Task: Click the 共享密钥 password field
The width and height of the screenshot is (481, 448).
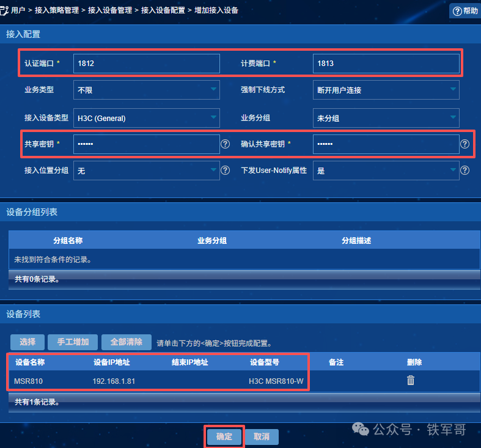Action: coord(146,144)
